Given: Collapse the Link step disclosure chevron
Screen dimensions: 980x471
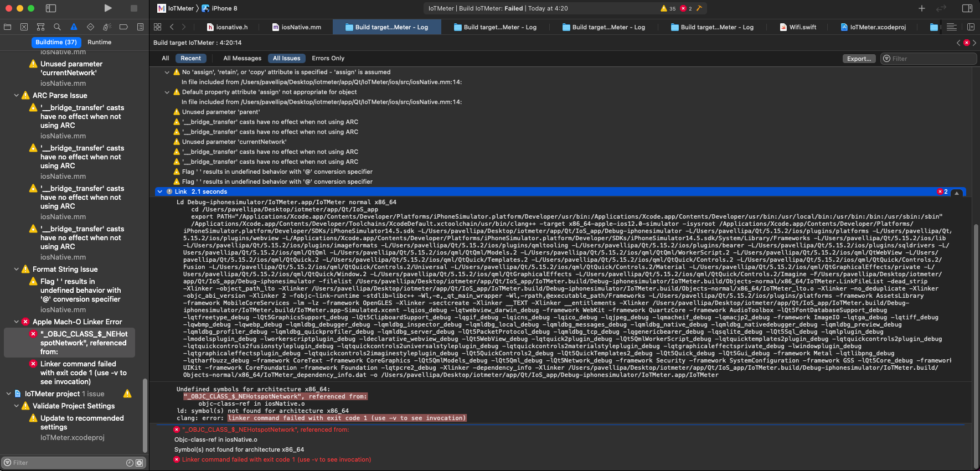Looking at the screenshot, I should 160,191.
